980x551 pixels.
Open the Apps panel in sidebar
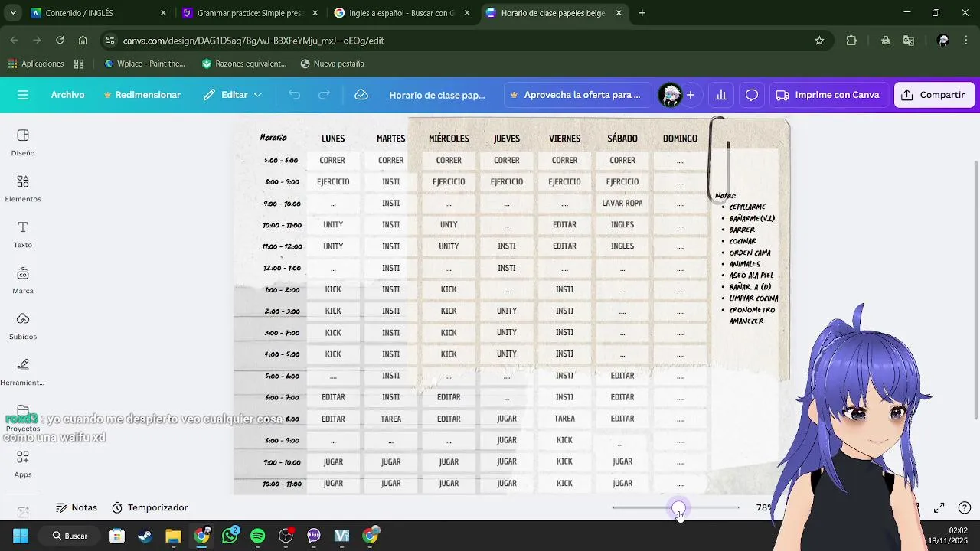[23, 464]
